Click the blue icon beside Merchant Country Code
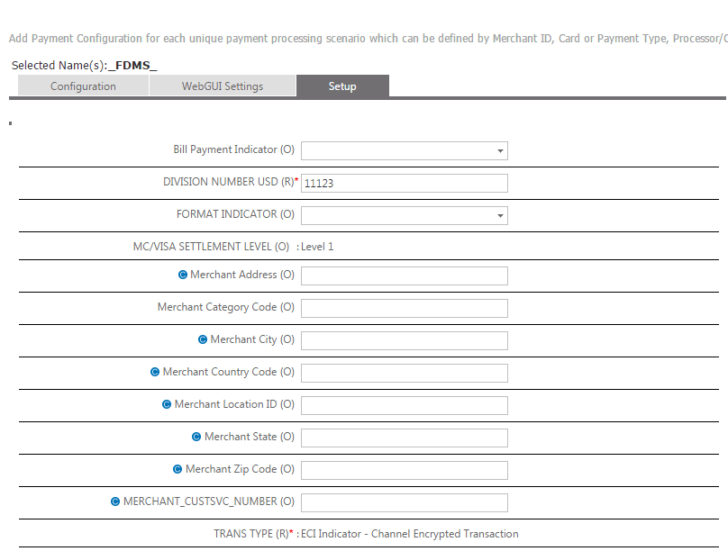Image resolution: width=728 pixels, height=560 pixels. tap(155, 372)
